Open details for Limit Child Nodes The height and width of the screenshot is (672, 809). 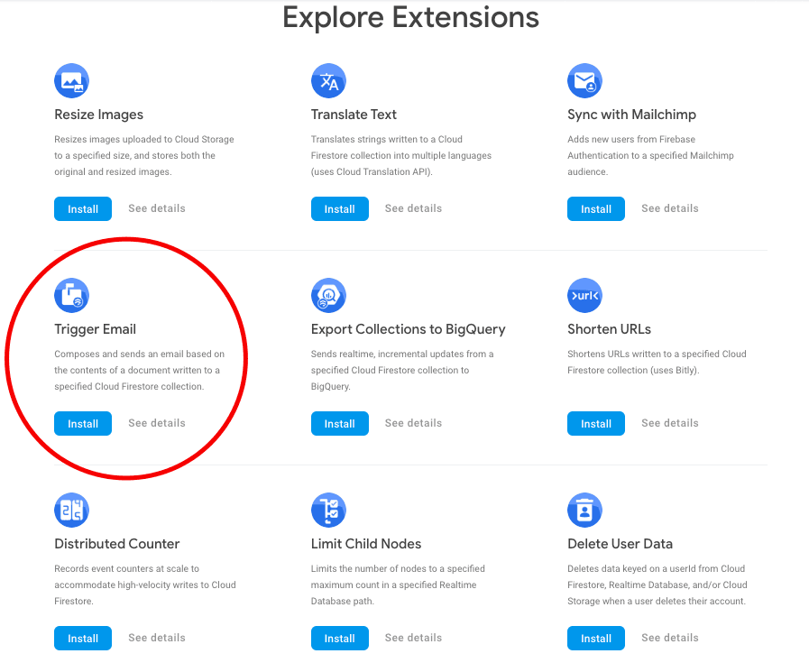[412, 638]
